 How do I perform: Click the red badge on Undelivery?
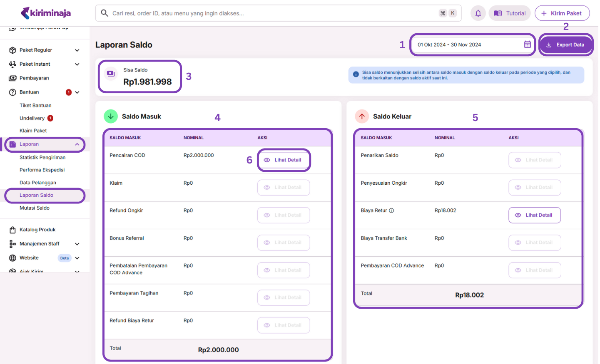click(x=50, y=118)
